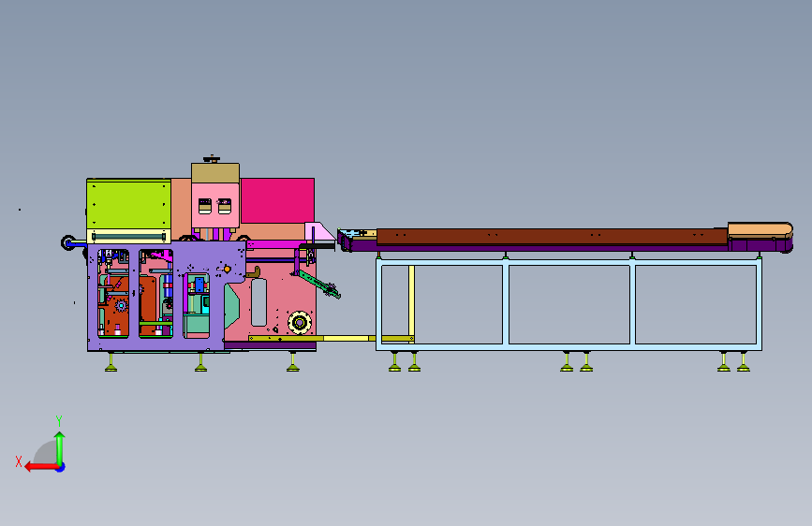Select the black circular roller at machine's left edge
Viewport: 812px width, 526px height.
[67, 242]
